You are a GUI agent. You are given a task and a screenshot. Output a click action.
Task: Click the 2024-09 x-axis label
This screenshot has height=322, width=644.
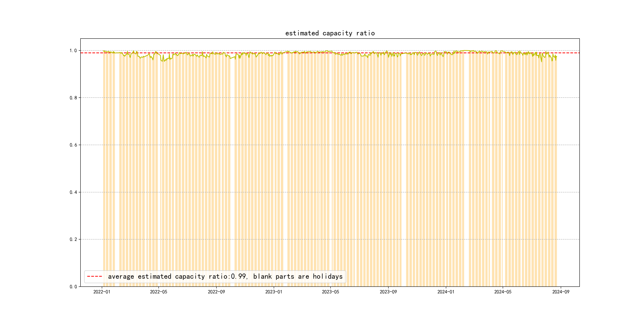point(561,292)
